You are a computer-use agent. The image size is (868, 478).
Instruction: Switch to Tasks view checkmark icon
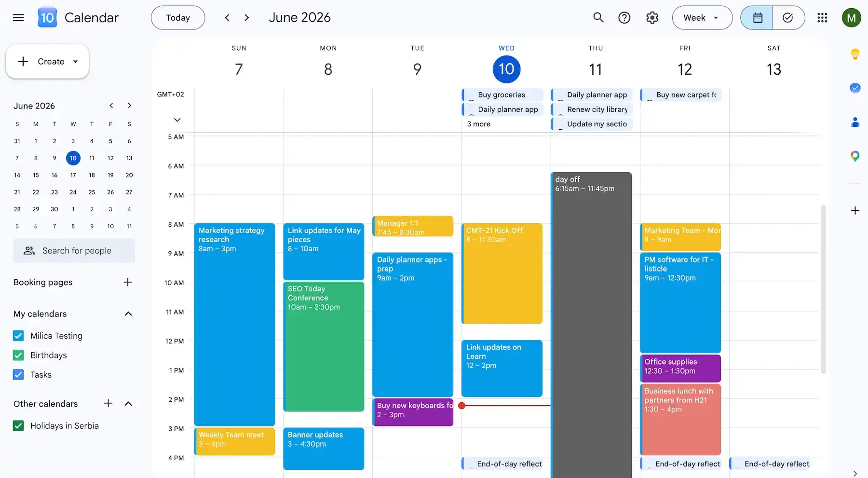[x=788, y=18]
